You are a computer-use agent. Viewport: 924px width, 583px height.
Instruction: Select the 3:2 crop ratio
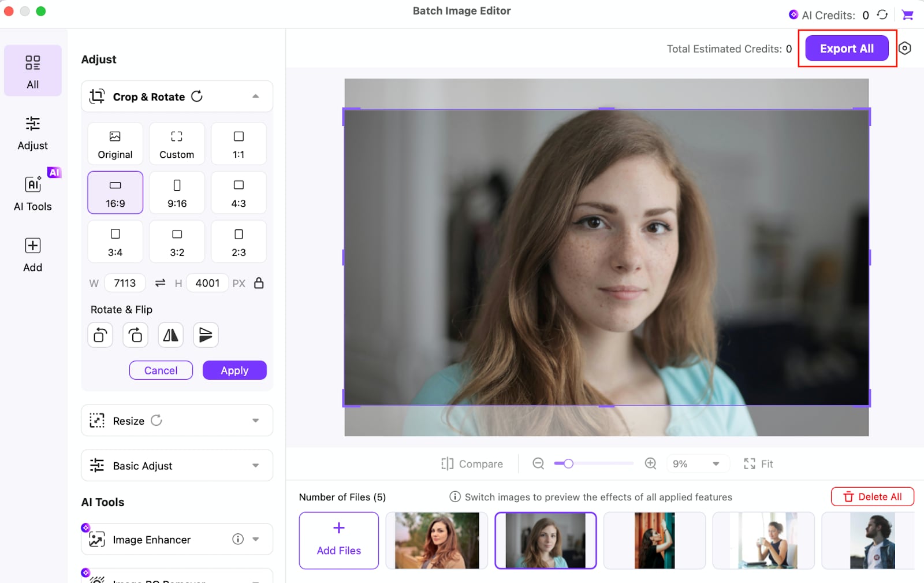point(177,242)
